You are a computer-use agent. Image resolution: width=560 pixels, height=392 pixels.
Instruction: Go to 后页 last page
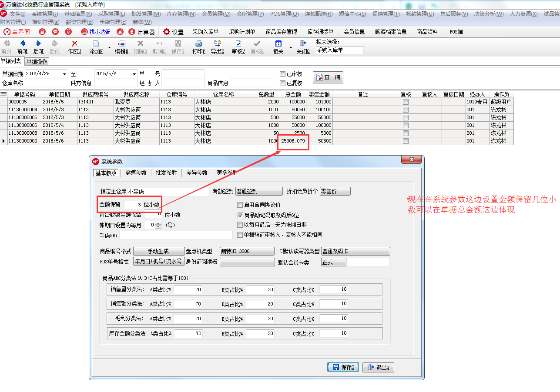pos(54,47)
